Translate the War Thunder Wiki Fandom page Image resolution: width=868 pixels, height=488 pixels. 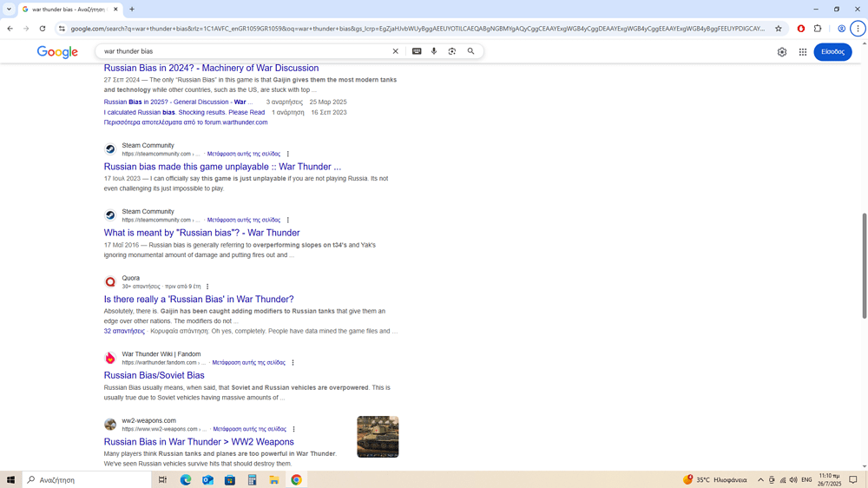click(248, 363)
